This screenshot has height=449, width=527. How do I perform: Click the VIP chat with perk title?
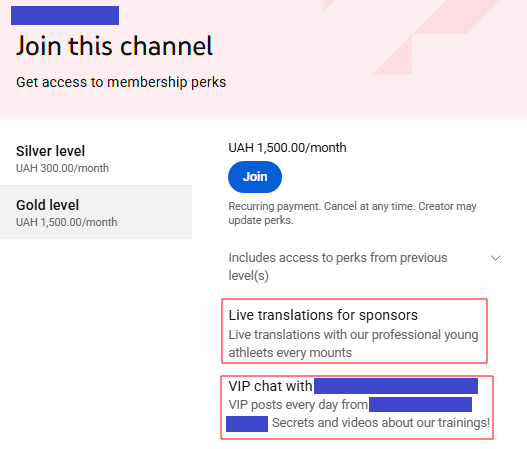click(270, 386)
